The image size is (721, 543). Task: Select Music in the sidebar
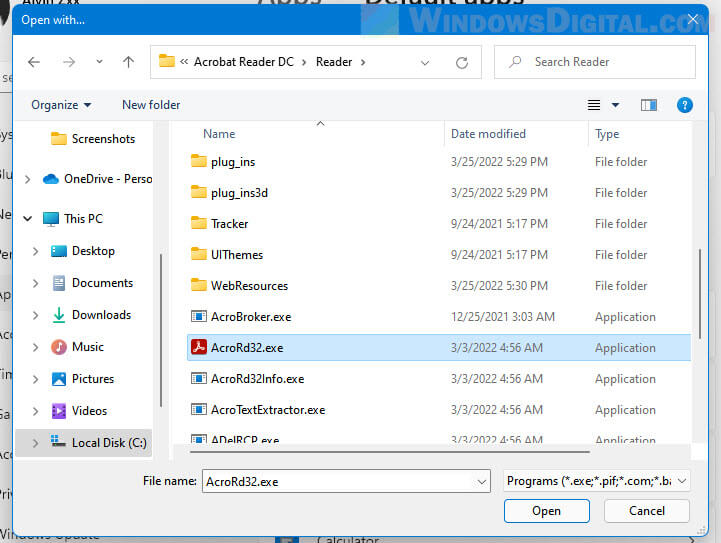tap(77, 347)
